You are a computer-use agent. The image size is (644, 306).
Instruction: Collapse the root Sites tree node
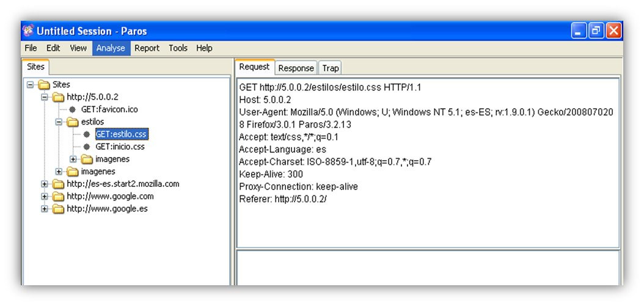30,85
